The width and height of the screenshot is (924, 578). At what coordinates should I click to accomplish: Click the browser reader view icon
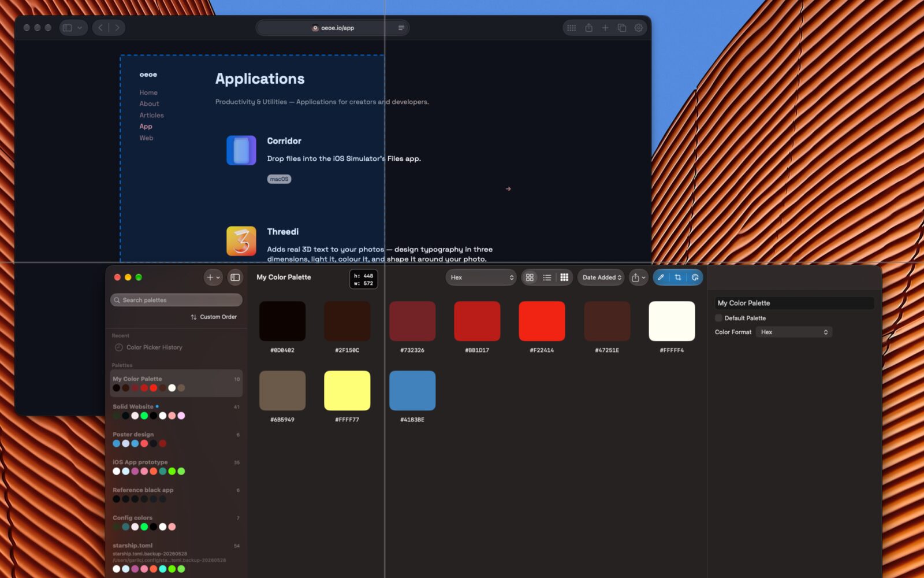[401, 28]
